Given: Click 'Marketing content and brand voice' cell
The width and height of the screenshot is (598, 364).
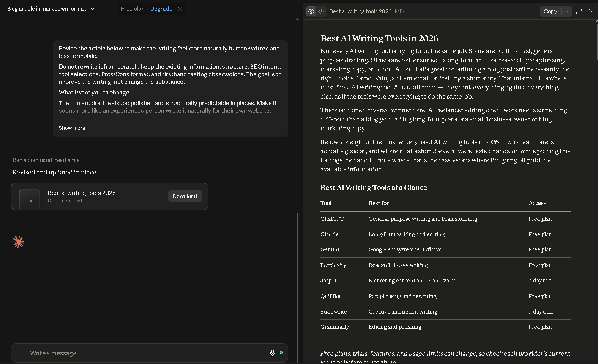Looking at the screenshot, I should [412, 281].
